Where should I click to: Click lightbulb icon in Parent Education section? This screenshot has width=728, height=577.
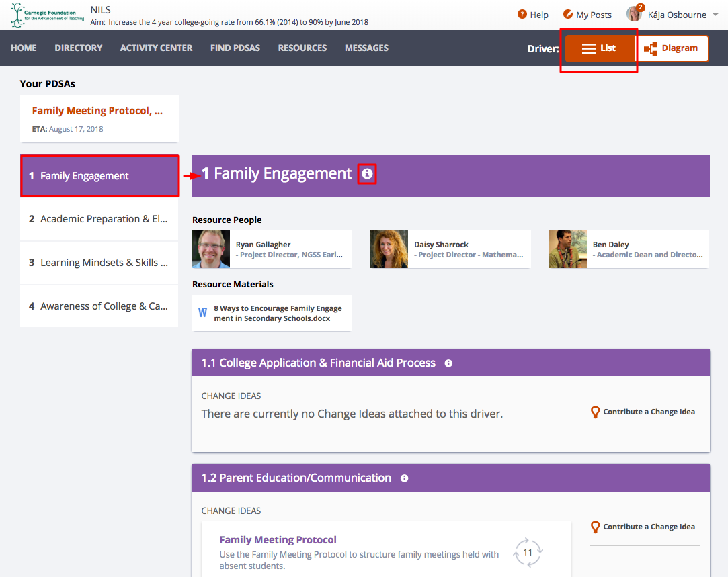[x=595, y=527]
